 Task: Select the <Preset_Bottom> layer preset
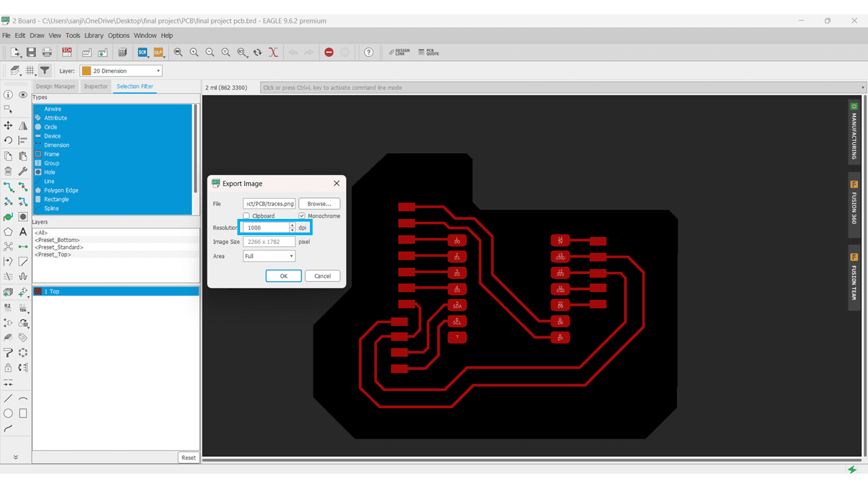pyautogui.click(x=57, y=240)
